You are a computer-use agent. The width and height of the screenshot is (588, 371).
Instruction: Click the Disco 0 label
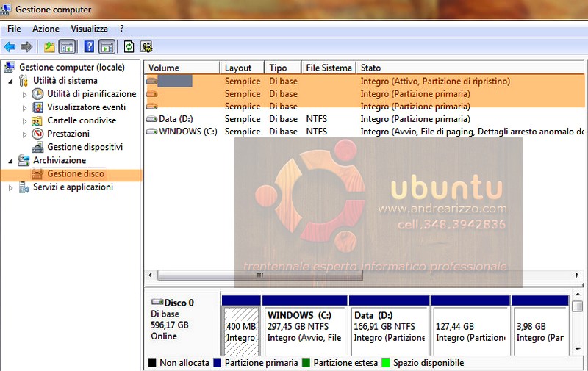pos(179,303)
